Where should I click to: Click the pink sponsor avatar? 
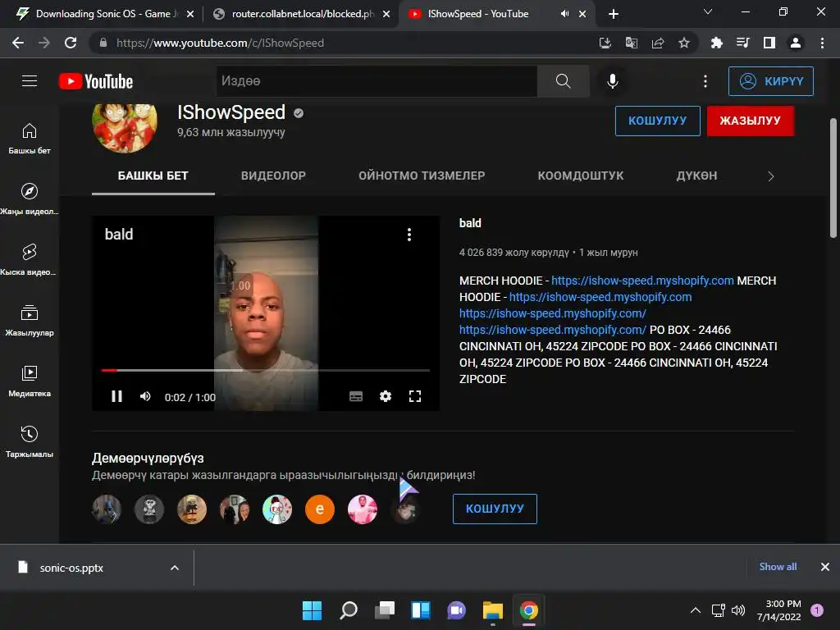[x=363, y=509]
